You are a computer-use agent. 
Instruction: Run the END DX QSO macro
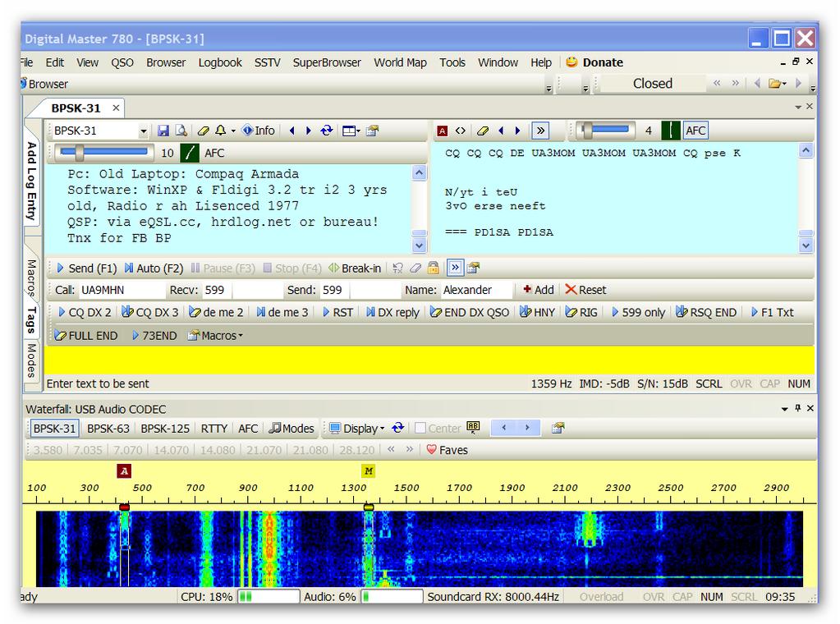click(x=470, y=312)
